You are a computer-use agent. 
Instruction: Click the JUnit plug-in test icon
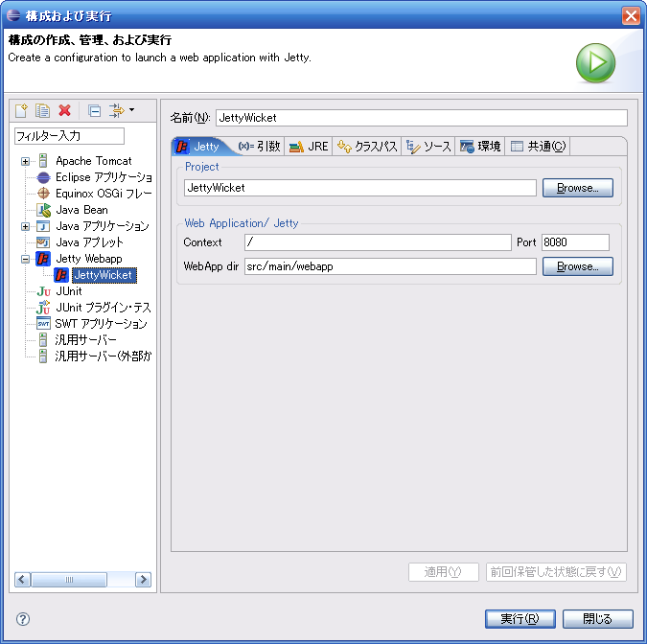click(43, 308)
